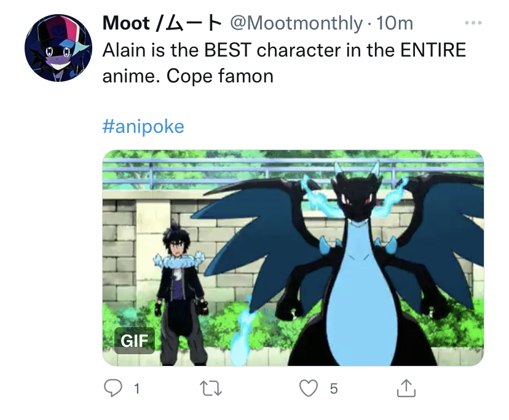
Task: Play the Alain and Charizard GIF
Action: 293,258
